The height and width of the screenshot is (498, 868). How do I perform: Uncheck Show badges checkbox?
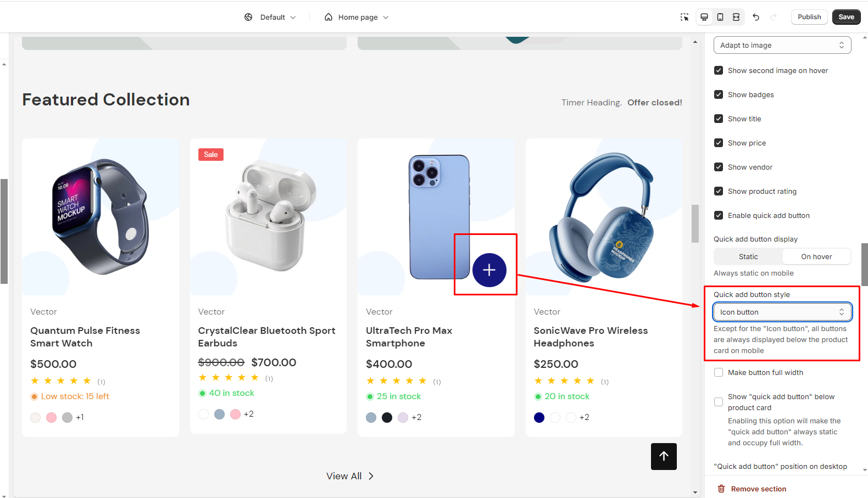click(x=718, y=94)
